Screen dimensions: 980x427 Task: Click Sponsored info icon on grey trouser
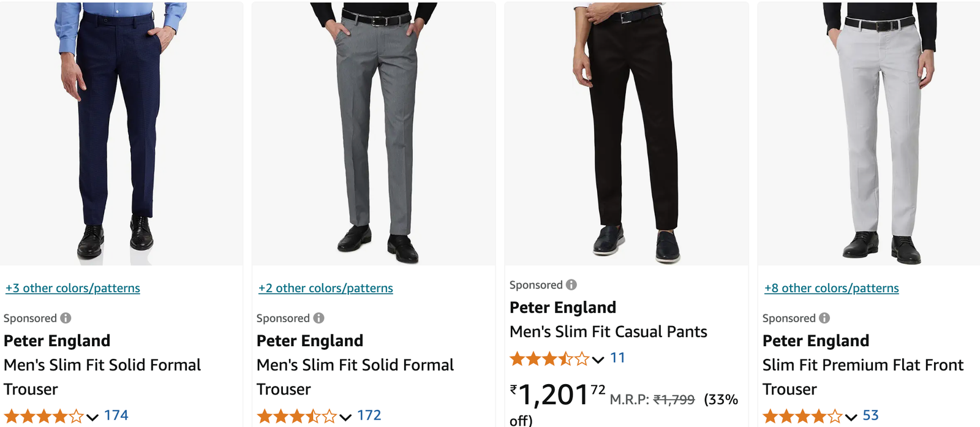[x=318, y=318]
